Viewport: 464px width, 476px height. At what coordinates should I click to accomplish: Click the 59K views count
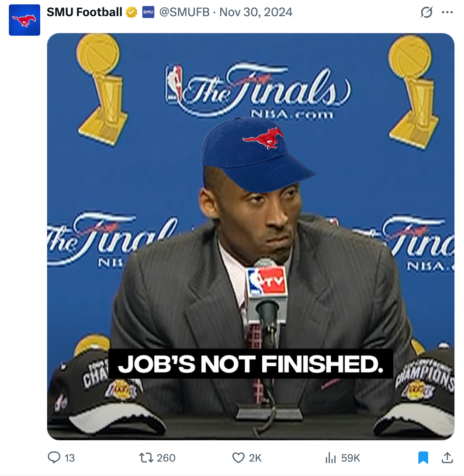[x=350, y=458]
